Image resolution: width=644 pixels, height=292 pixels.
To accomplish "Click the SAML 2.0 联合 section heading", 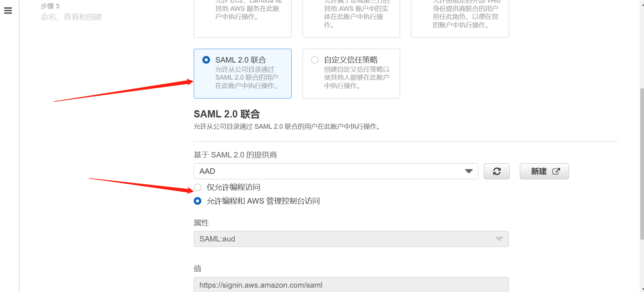I will pos(226,114).
